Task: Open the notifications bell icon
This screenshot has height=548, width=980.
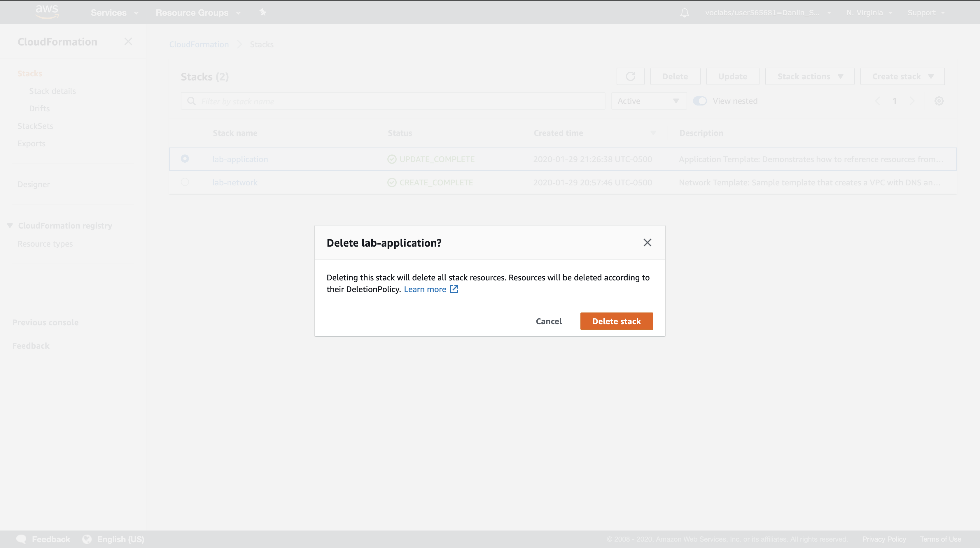Action: click(x=685, y=13)
